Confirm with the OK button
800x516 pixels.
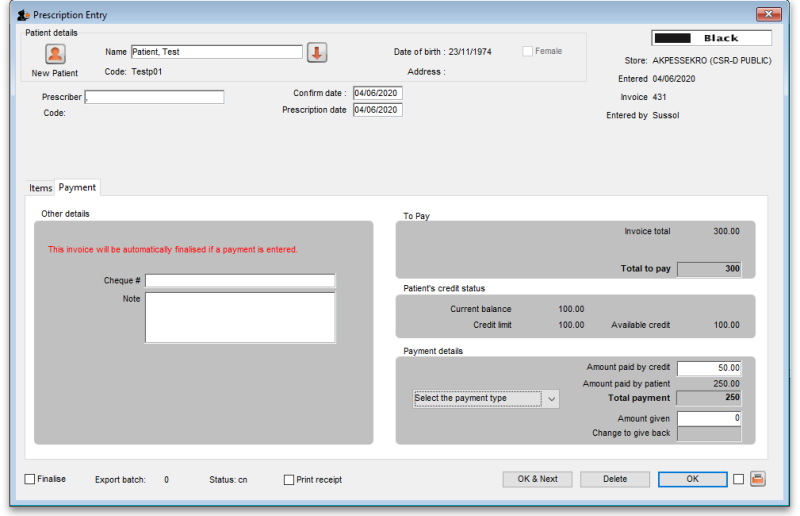(692, 479)
